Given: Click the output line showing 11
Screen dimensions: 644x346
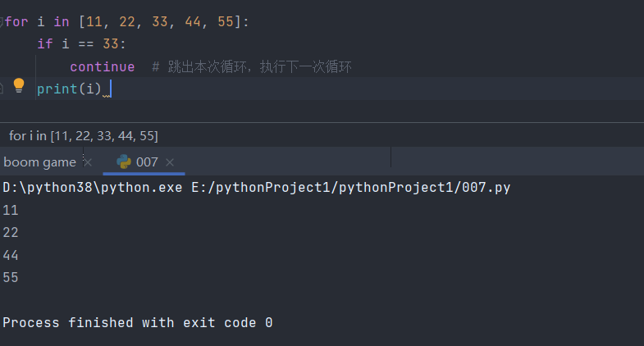Looking at the screenshot, I should (11, 210).
